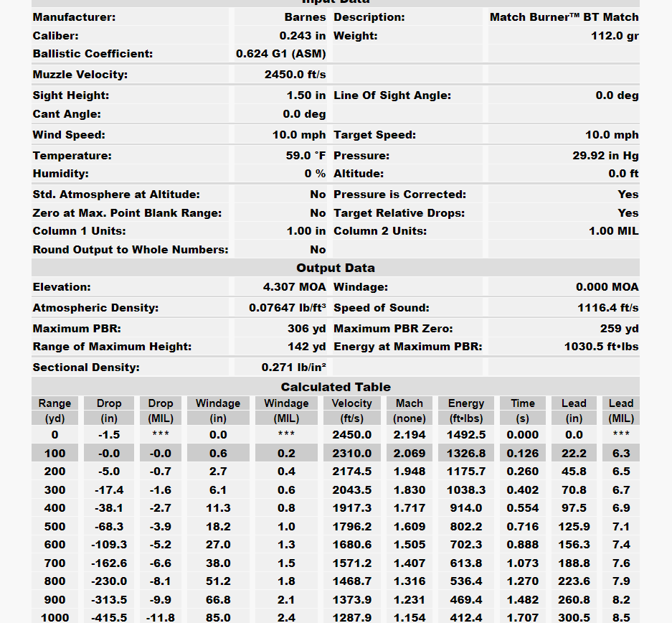Select temperature value '59.0 °F'

[306, 155]
